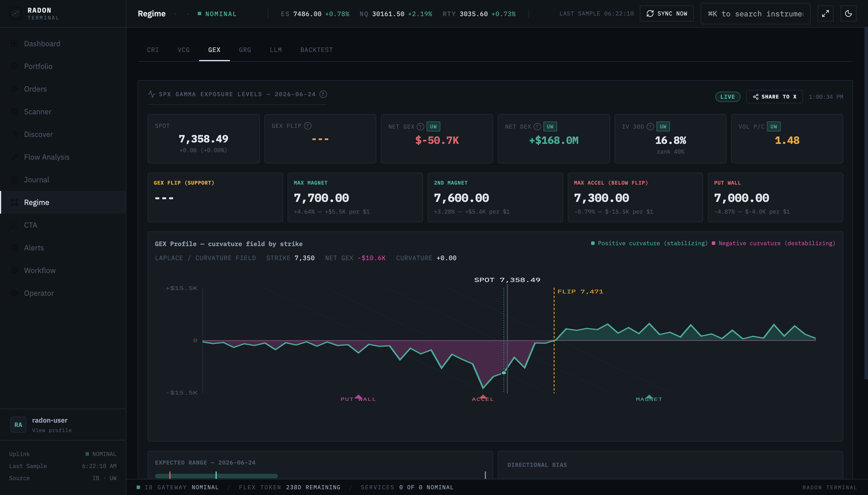Click the NQ 30161.50 ticker quote

[x=396, y=14]
